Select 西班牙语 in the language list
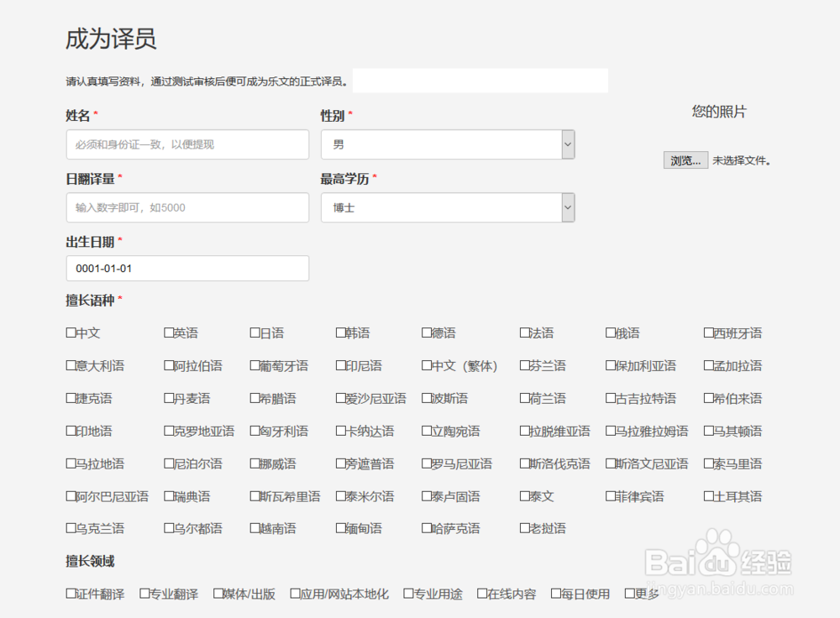840x618 pixels. (708, 333)
